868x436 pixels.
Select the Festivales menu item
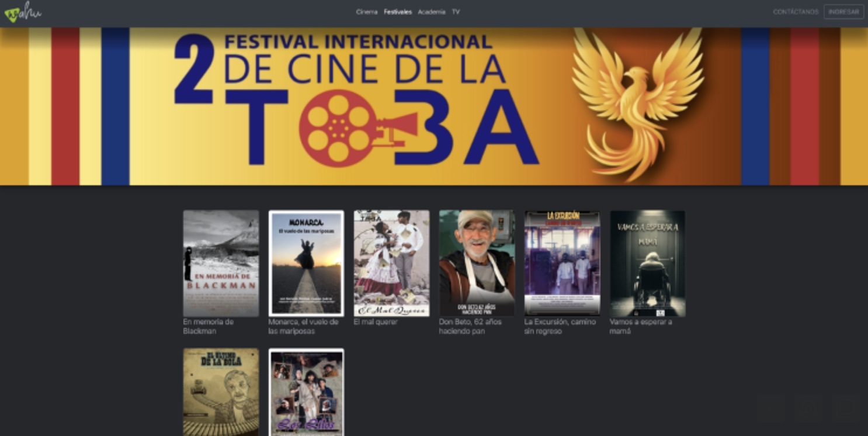tap(398, 12)
